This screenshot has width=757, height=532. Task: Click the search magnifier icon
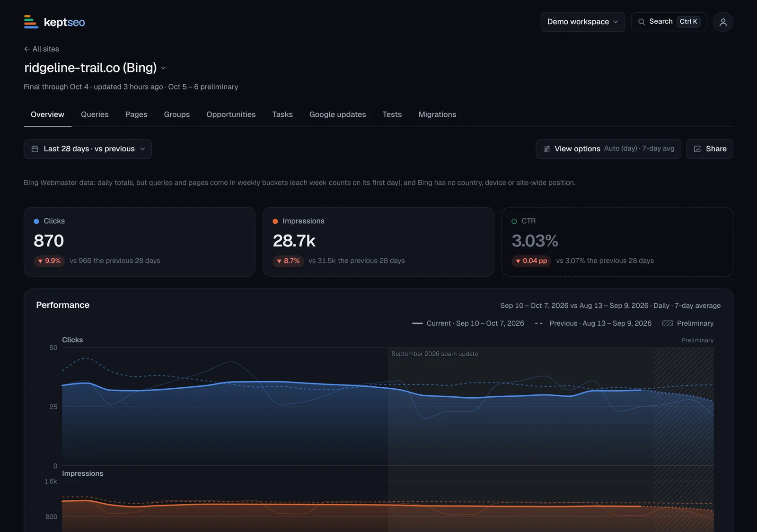click(642, 22)
